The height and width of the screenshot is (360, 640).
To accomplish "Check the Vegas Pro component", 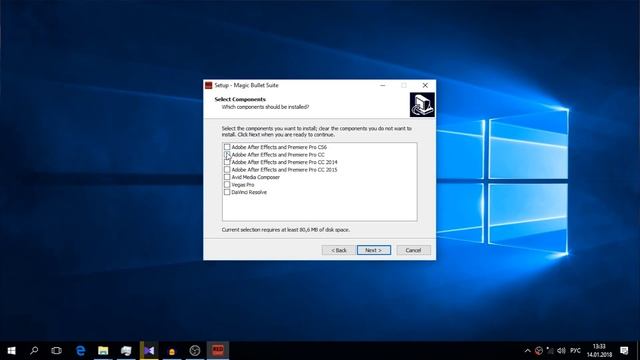I will 227,184.
